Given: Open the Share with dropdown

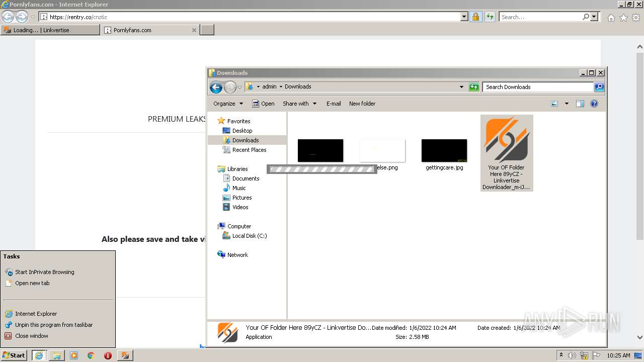Looking at the screenshot, I should 299,104.
